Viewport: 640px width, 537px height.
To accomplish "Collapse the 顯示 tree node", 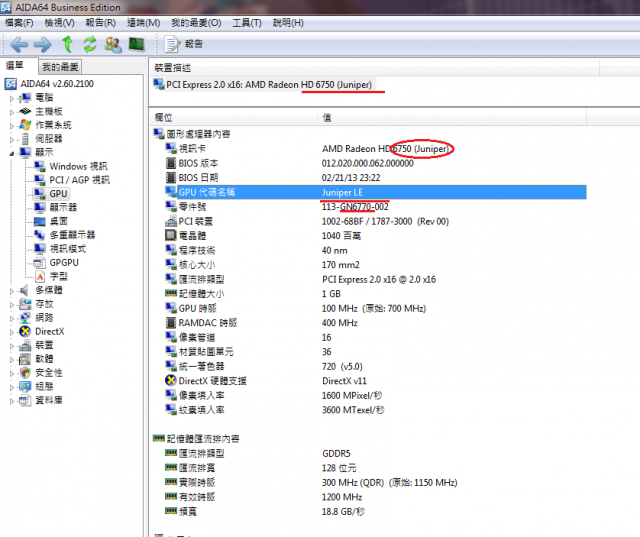I will pyautogui.click(x=12, y=153).
